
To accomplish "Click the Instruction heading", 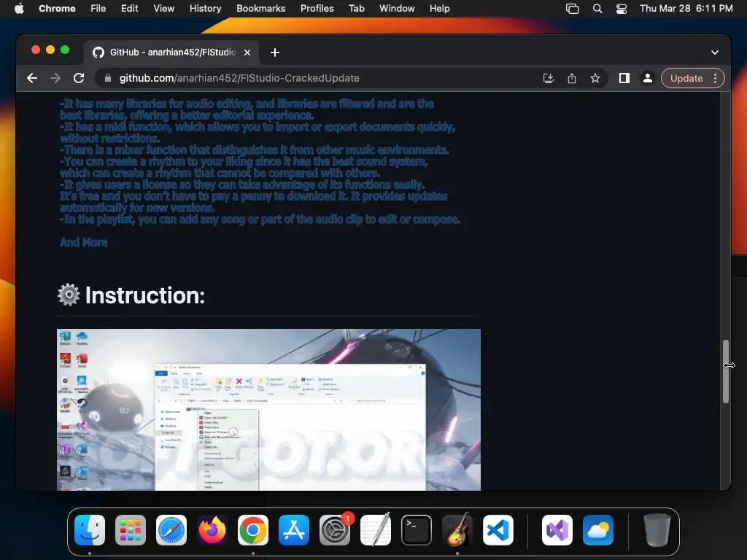I will (x=145, y=295).
